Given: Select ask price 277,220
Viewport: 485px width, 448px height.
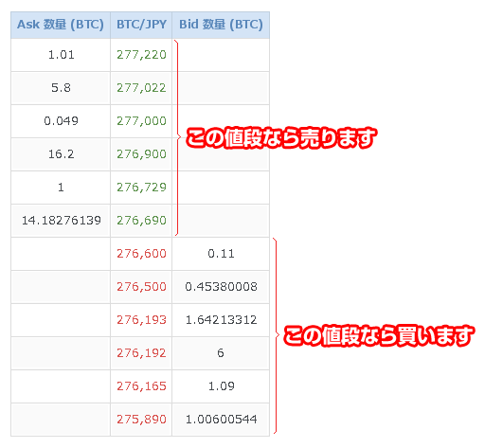Looking at the screenshot, I should 141,55.
